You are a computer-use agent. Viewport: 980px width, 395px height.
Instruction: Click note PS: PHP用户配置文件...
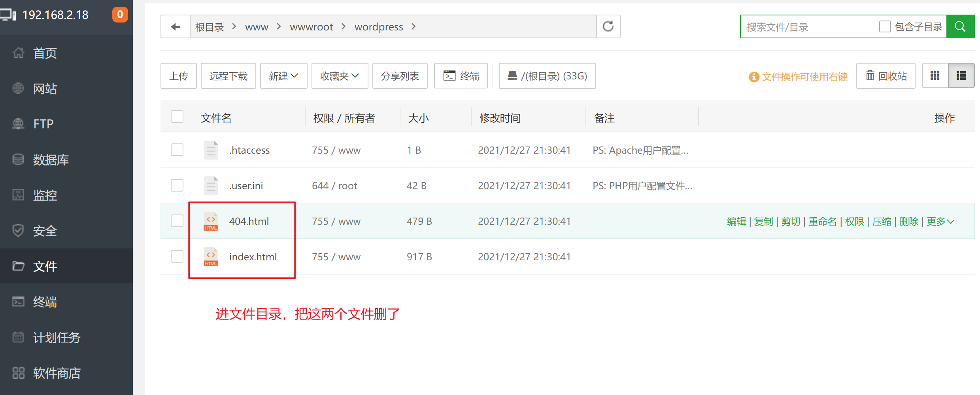[x=642, y=186]
